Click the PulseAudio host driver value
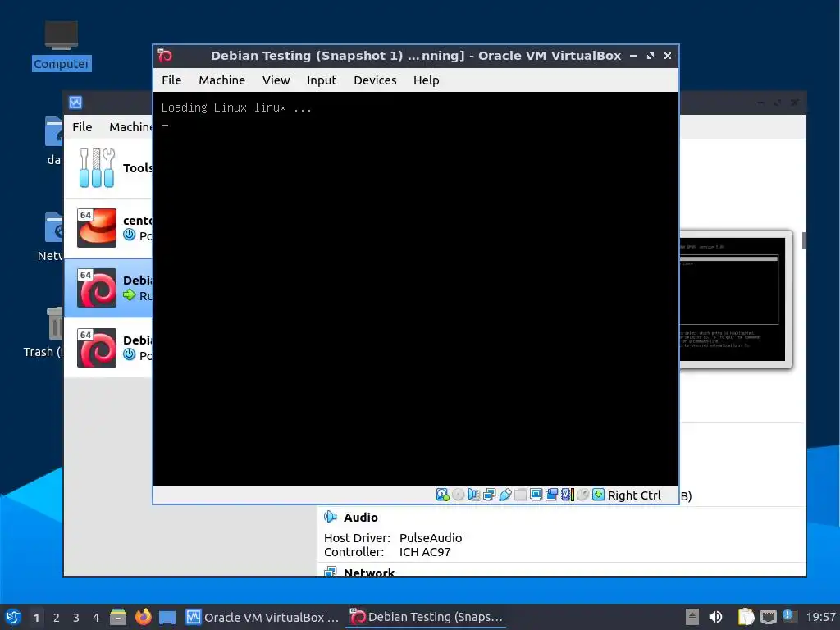 coord(431,538)
